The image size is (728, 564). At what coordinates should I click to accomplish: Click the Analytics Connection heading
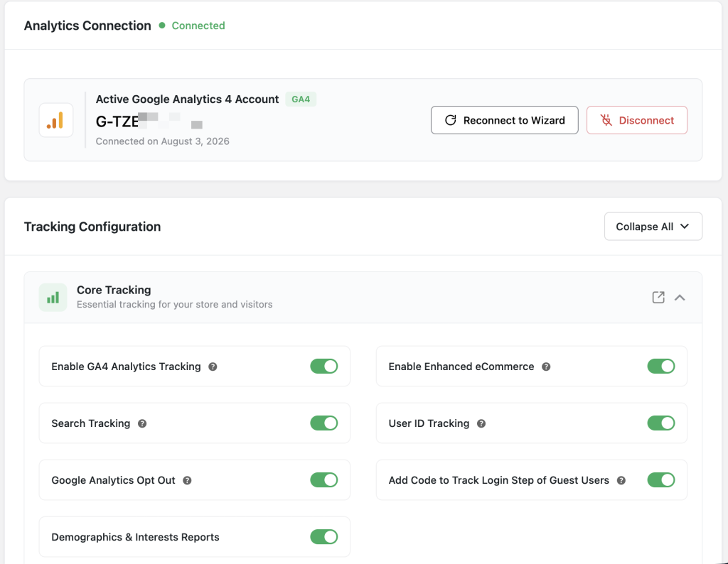click(x=87, y=26)
